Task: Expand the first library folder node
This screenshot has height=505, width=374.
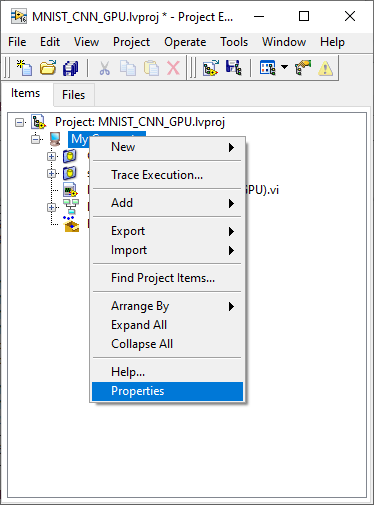Action: (52, 156)
